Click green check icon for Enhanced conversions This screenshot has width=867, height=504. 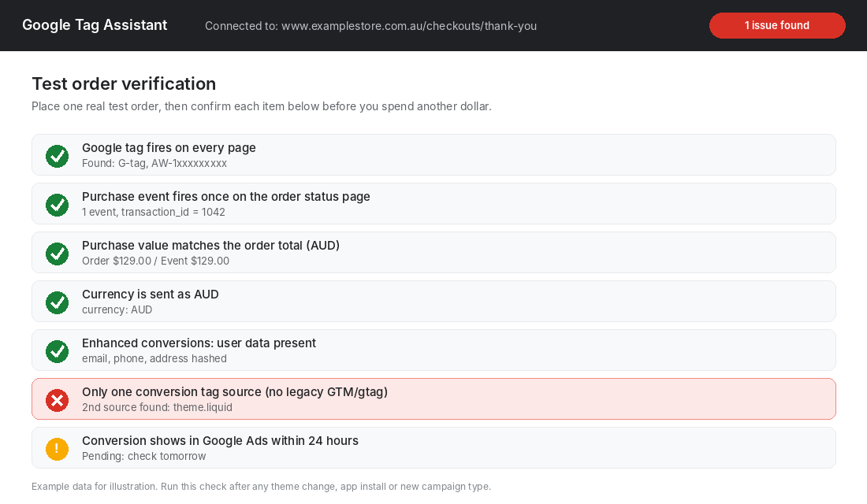point(57,351)
